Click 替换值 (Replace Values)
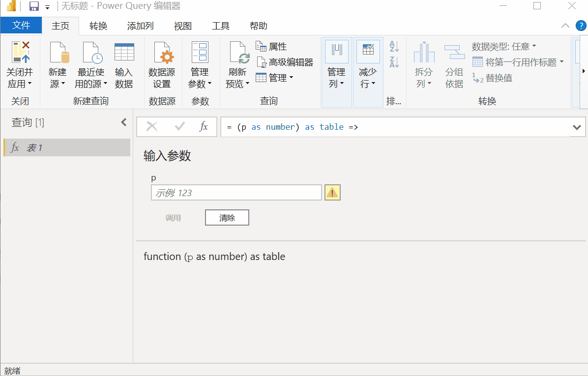The image size is (588, 376). pyautogui.click(x=492, y=78)
